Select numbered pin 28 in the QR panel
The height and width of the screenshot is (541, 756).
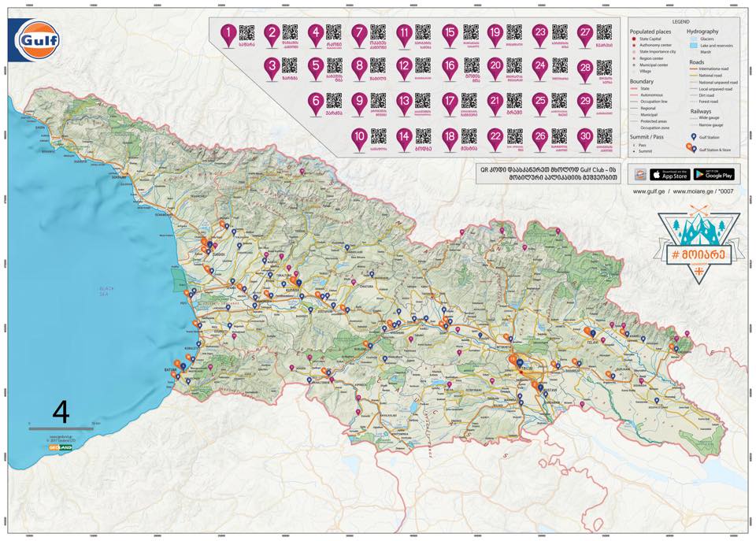pyautogui.click(x=585, y=70)
